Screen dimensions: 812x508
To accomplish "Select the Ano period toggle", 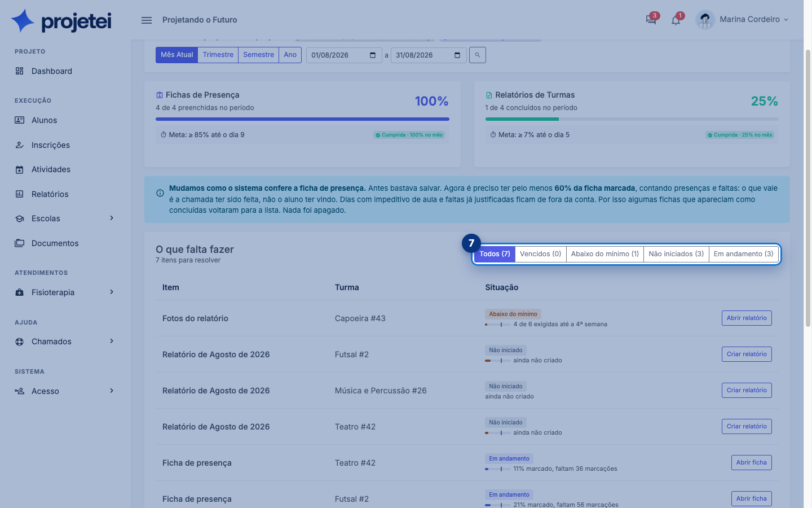I will pos(290,55).
